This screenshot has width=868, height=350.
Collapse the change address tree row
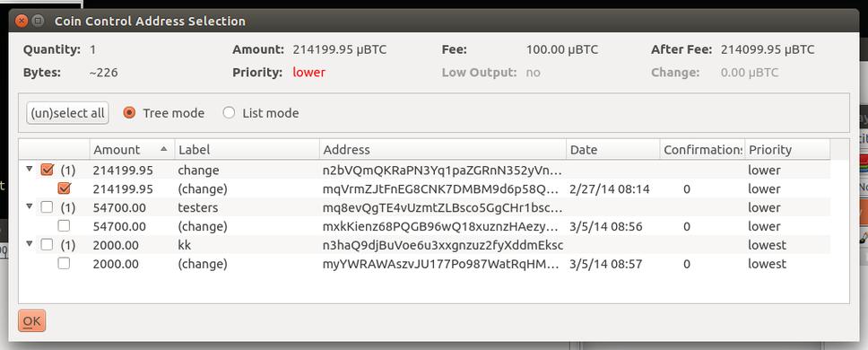coord(30,169)
